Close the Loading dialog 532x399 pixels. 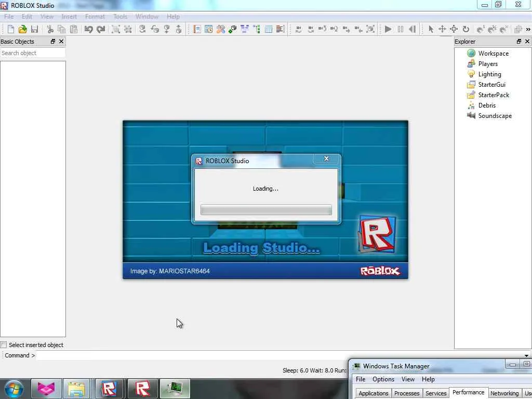[326, 158]
